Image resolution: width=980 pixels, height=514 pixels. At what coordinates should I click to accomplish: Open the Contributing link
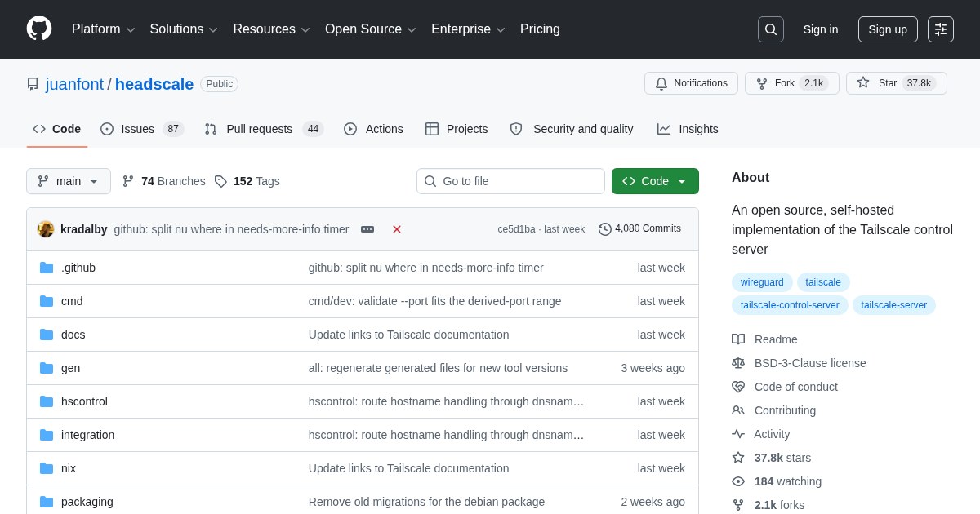[x=773, y=410]
